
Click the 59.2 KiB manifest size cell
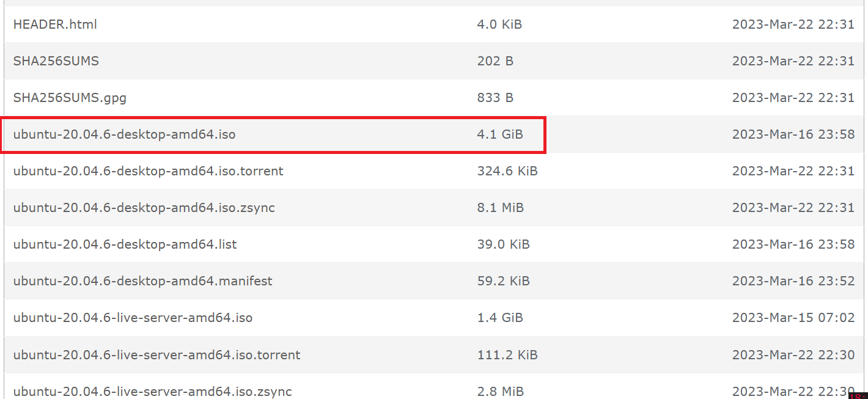[x=504, y=281]
